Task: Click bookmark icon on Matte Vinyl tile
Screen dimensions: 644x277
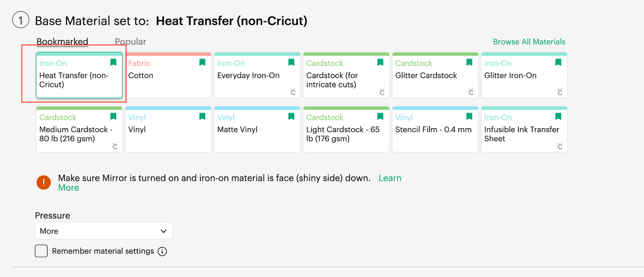Action: click(291, 117)
